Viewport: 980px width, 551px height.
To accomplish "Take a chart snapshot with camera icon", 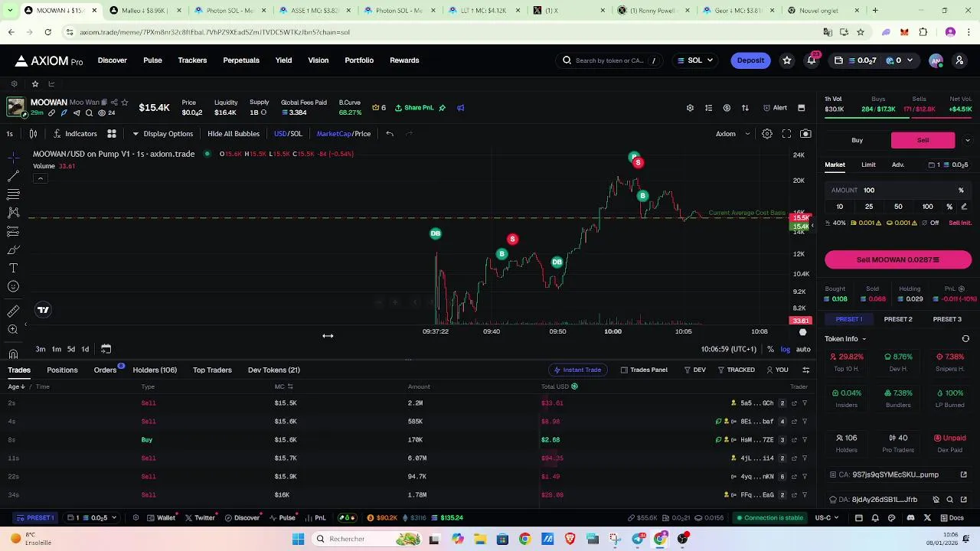I will (x=805, y=134).
